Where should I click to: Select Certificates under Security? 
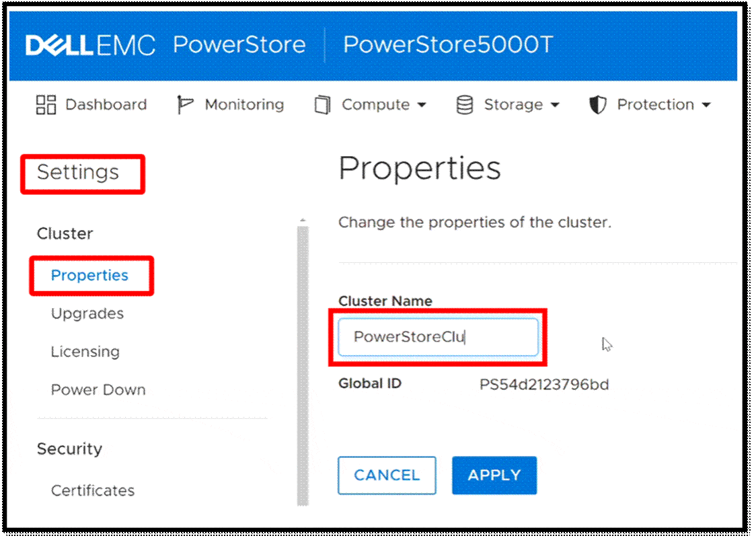tap(93, 490)
